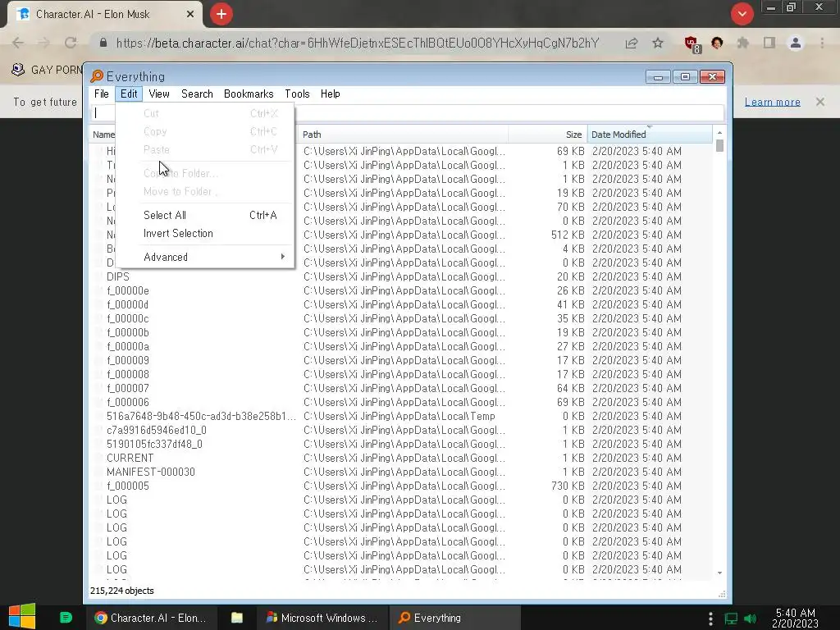Viewport: 840px width, 630px height.
Task: Select file f_000009
Action: 127,361
